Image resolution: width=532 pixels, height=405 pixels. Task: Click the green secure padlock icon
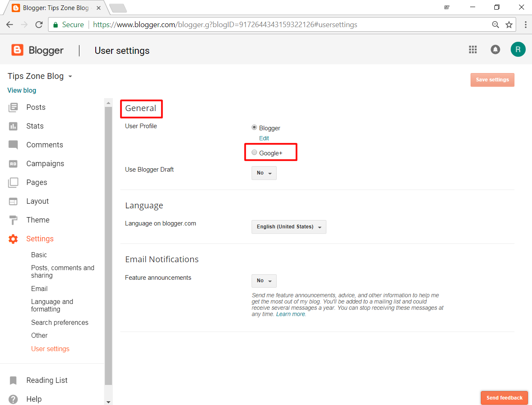click(56, 25)
